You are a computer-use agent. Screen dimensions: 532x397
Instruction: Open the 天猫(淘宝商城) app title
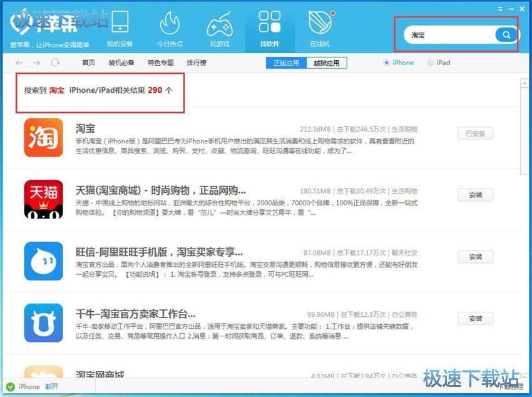[x=160, y=190]
